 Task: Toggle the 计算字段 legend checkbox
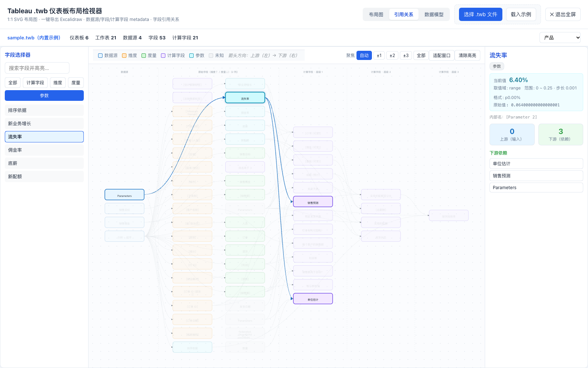(x=163, y=56)
